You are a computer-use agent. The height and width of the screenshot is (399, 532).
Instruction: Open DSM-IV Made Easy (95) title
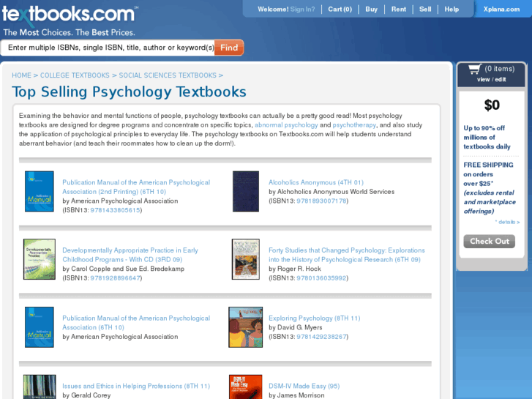tap(304, 386)
